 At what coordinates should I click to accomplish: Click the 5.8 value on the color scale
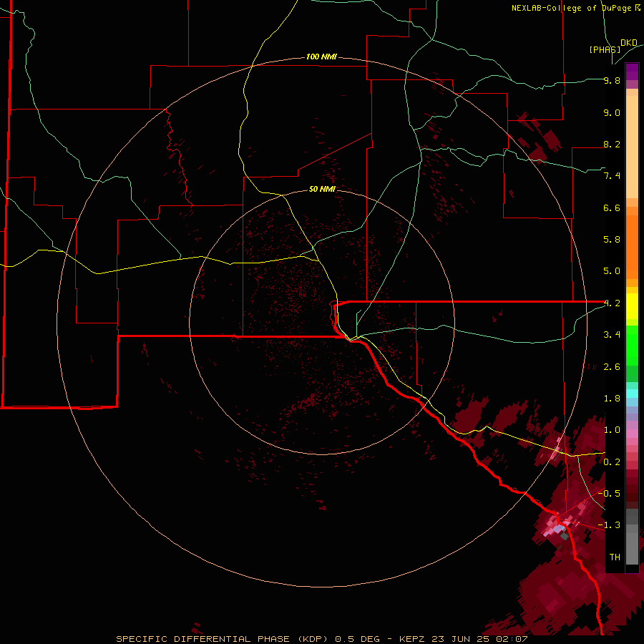point(612,240)
